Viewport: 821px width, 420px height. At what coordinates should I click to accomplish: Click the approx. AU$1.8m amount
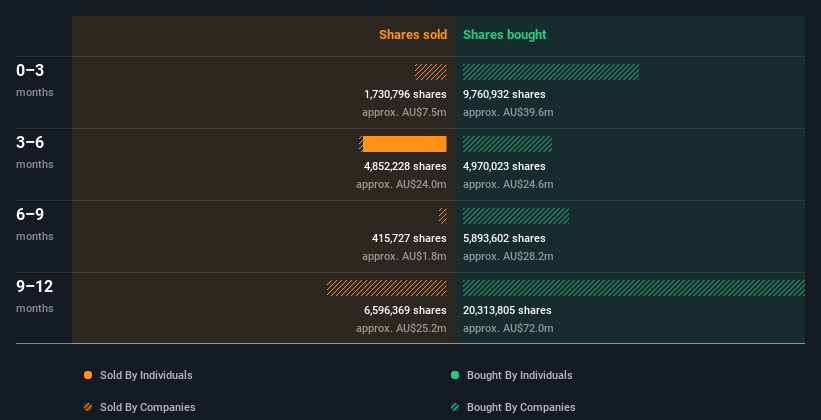click(x=404, y=257)
